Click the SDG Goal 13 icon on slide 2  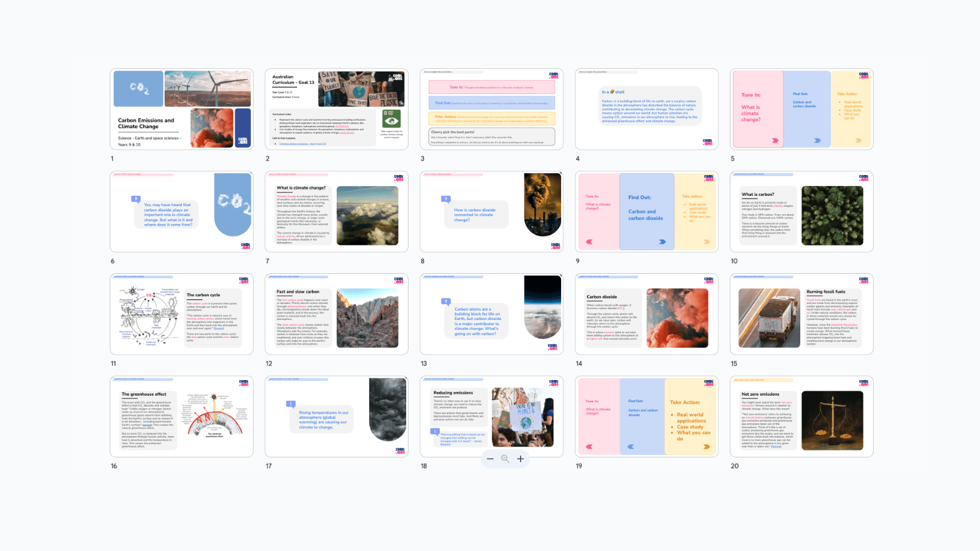point(391,119)
